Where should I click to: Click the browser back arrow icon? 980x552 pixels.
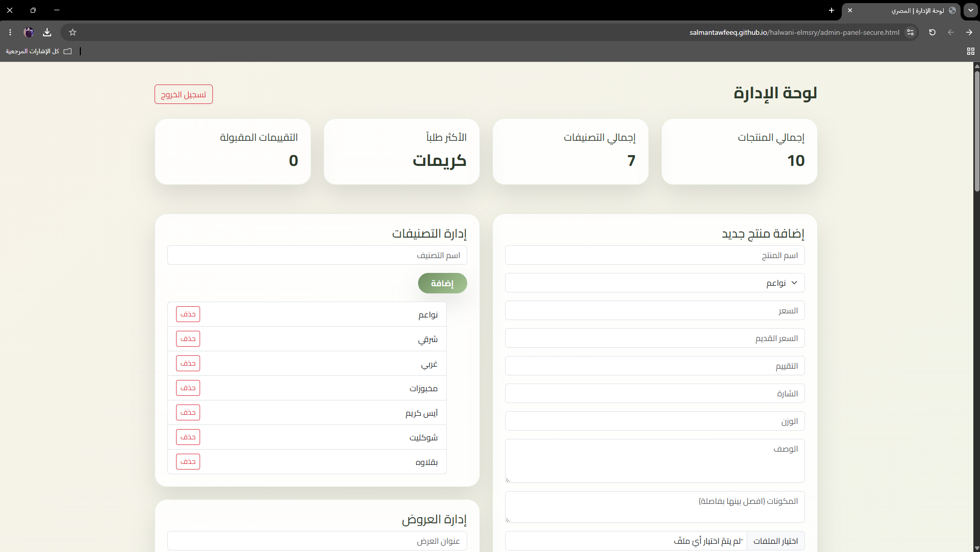(x=951, y=32)
